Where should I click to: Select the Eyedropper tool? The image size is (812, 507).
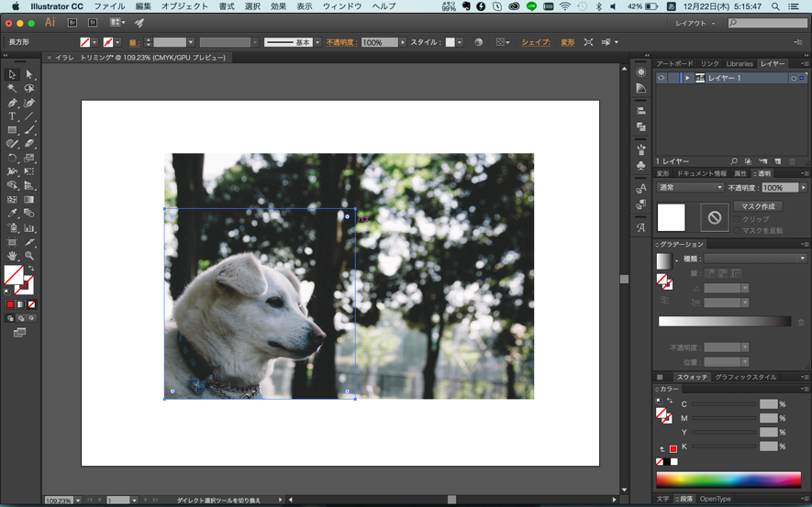(x=12, y=214)
